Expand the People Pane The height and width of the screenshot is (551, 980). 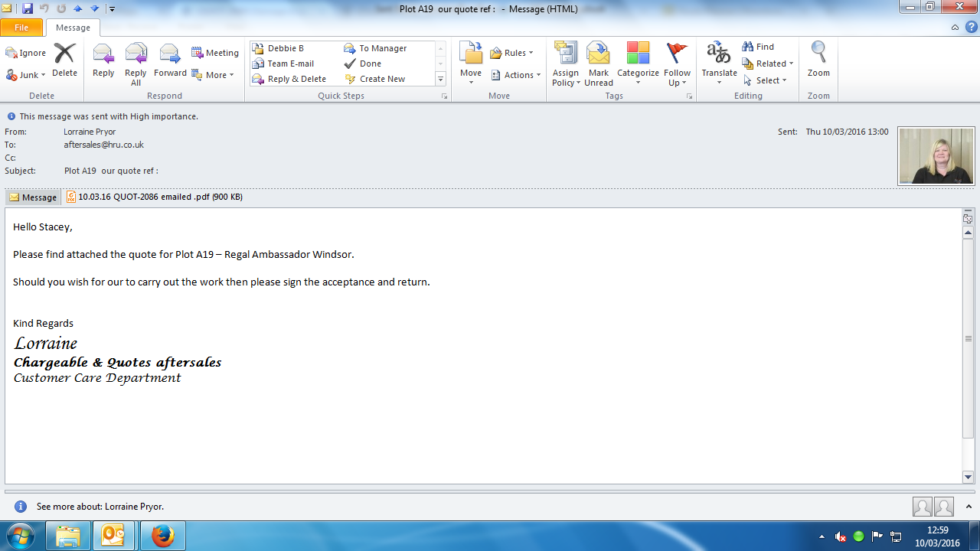[x=968, y=507]
